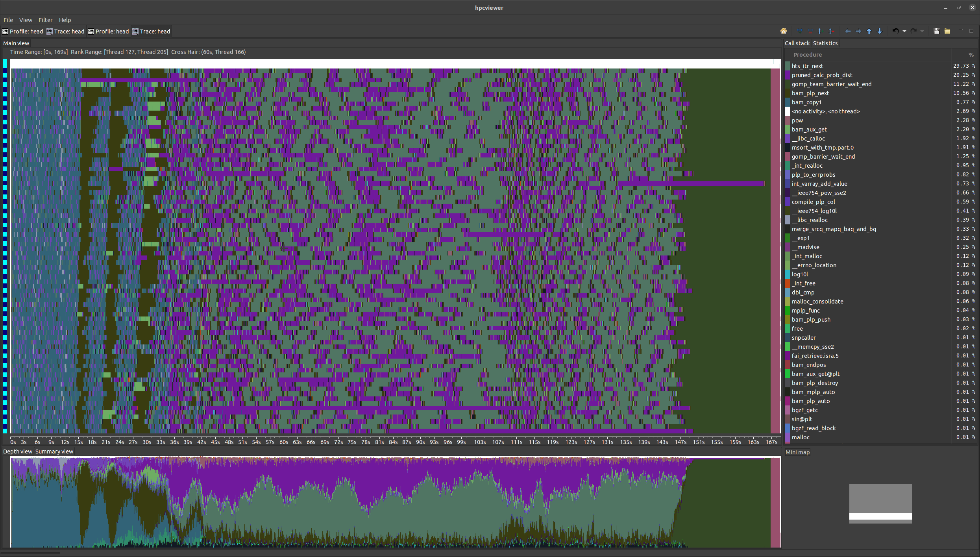Image resolution: width=980 pixels, height=557 pixels.
Task: Click the Home reset view icon
Action: pos(784,31)
